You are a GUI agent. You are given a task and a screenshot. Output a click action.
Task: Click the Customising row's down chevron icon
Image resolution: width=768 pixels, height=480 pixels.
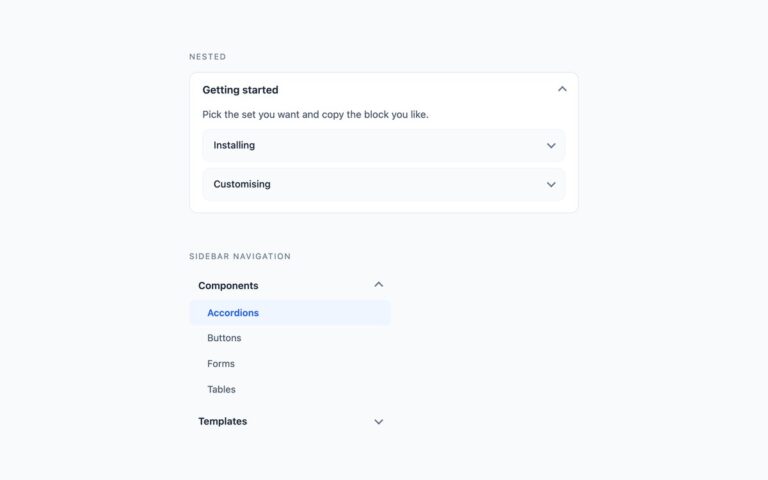click(551, 185)
